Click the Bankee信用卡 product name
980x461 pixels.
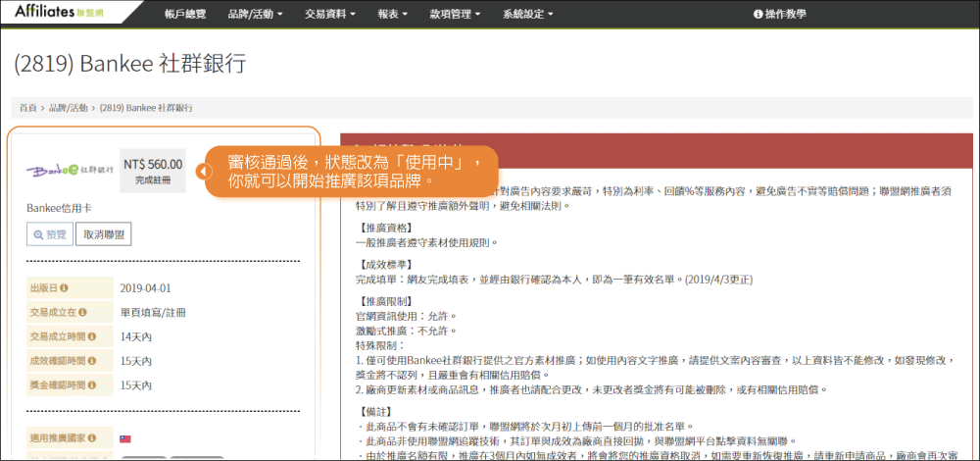click(60, 208)
